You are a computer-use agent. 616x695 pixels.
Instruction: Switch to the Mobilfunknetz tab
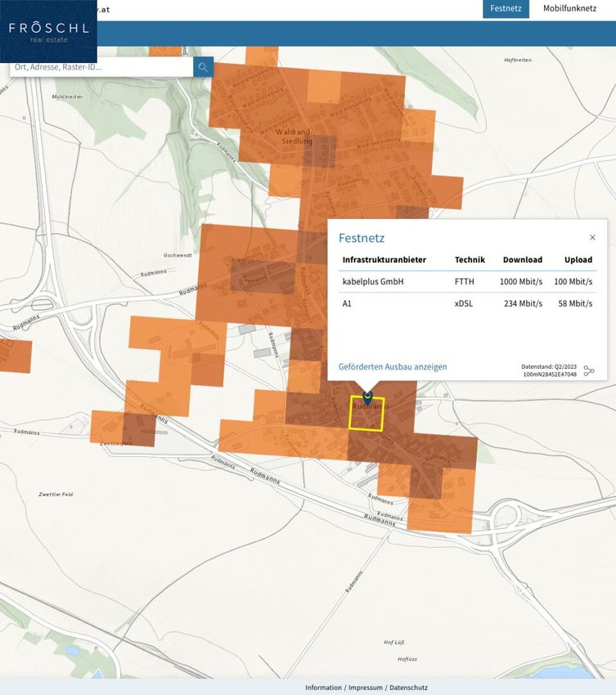569,9
